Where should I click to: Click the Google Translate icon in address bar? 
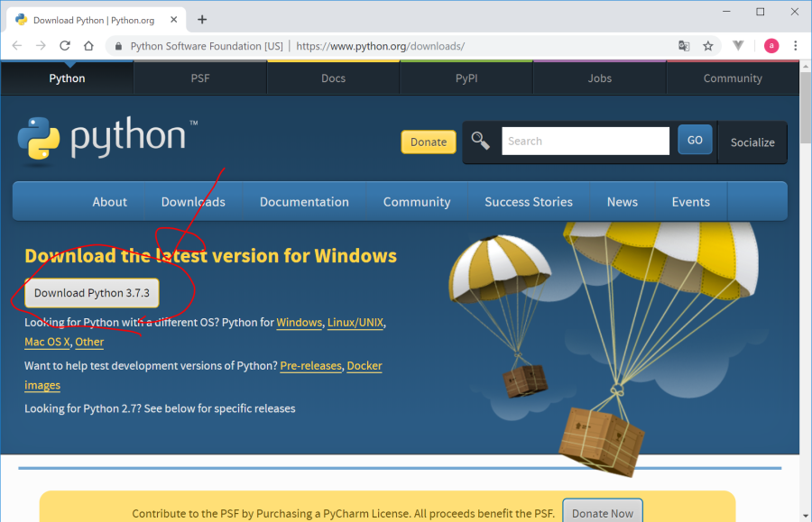[x=685, y=46]
